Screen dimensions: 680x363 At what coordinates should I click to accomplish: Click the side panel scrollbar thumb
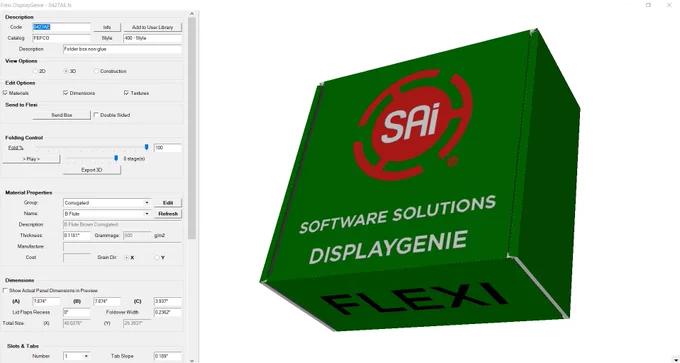pyautogui.click(x=192, y=128)
